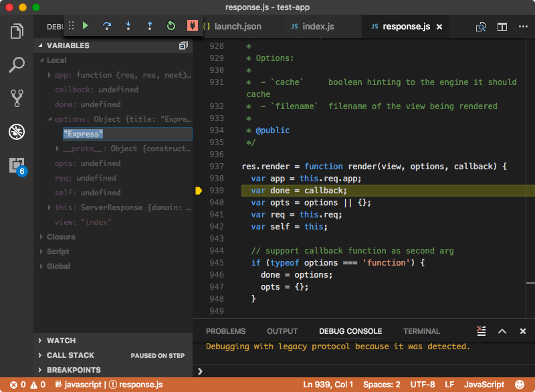Screen dimensions: 535x392
Task: Maximize the bottom panel with the chevron
Action: point(502,331)
